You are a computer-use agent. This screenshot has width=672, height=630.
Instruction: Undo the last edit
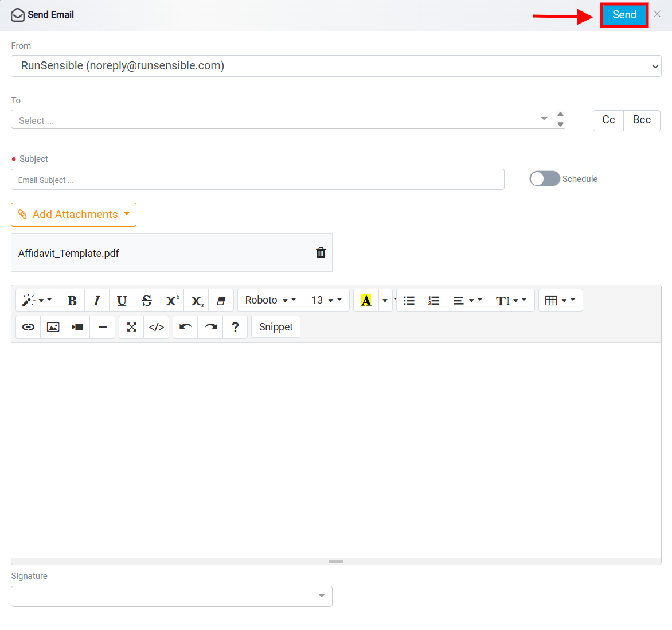point(185,327)
